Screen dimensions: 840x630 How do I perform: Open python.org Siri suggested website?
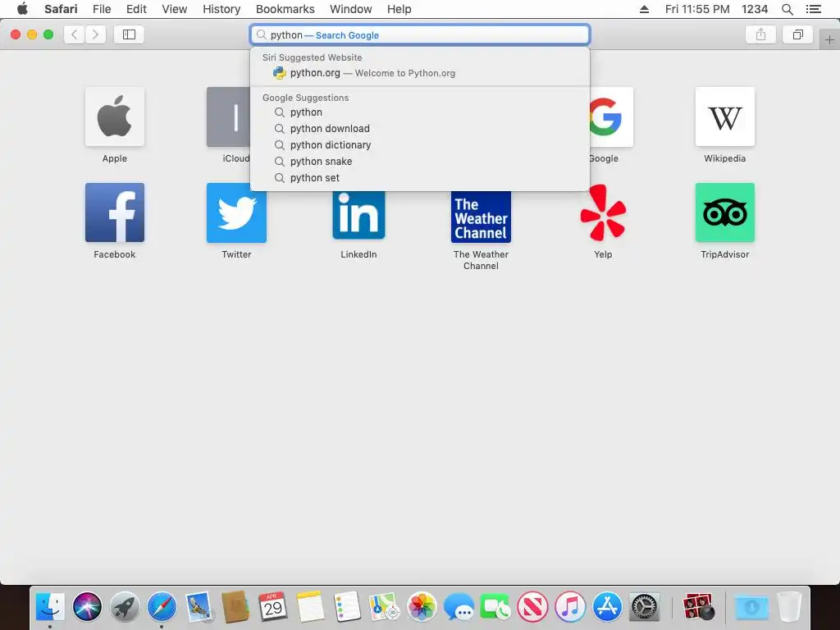420,73
